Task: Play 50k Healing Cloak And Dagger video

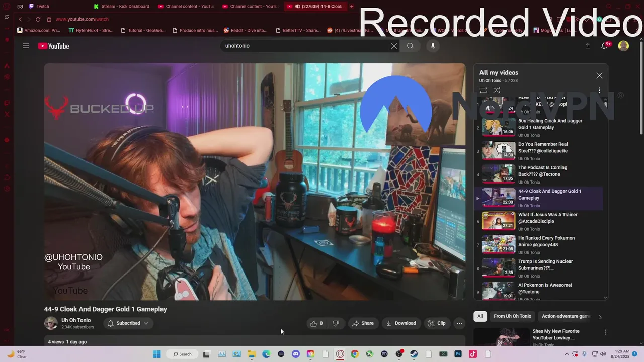Action: click(x=539, y=128)
